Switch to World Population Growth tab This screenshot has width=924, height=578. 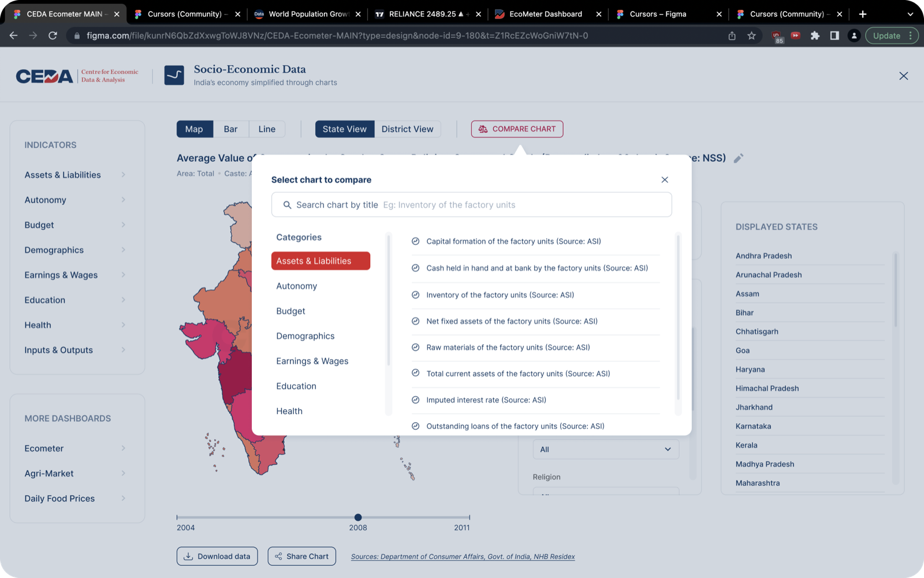pos(308,14)
